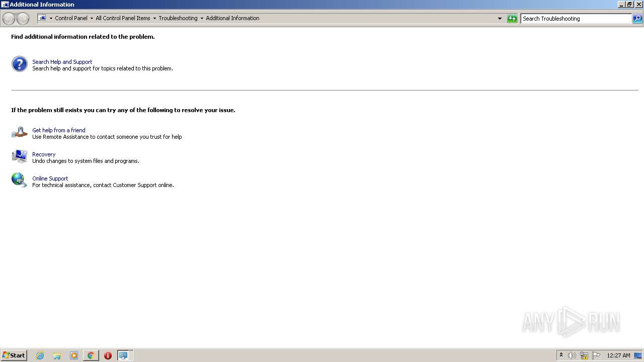Expand the dropdown arrow before Control Panel
The image size is (644, 362).
click(51, 19)
